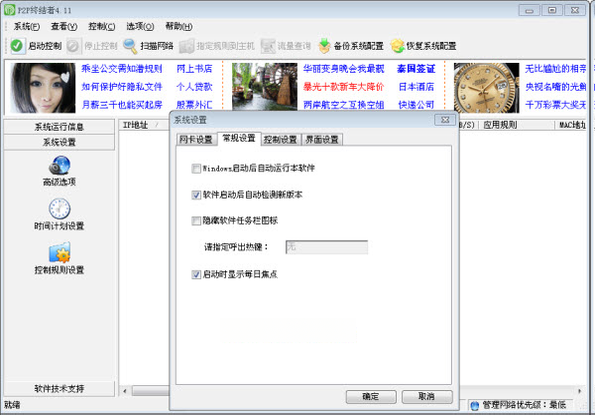Click right arrow of horizontal scrollbar
The image size is (595, 415).
click(579, 391)
